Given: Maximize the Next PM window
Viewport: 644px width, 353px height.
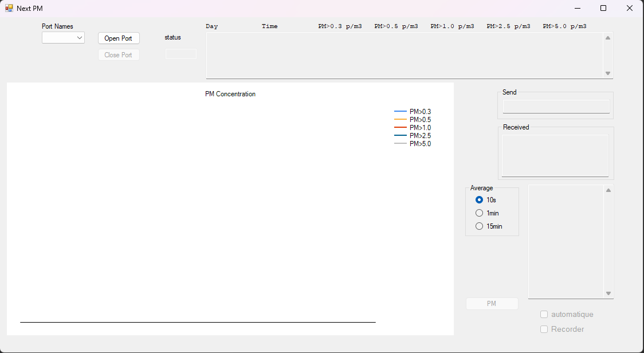Looking at the screenshot, I should [x=603, y=8].
